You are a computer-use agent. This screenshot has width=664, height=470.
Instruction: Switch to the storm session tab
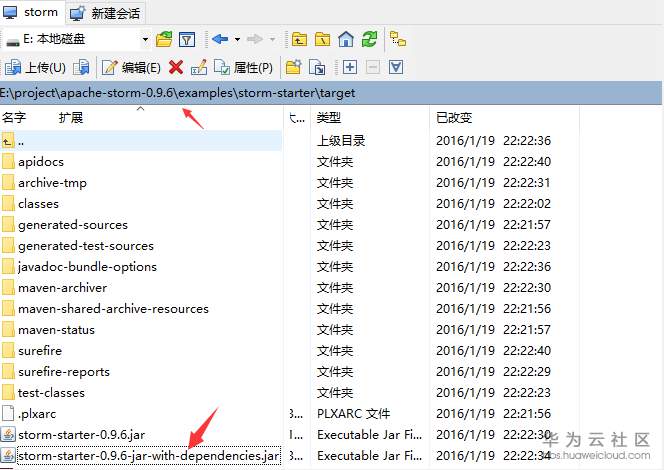[x=32, y=12]
